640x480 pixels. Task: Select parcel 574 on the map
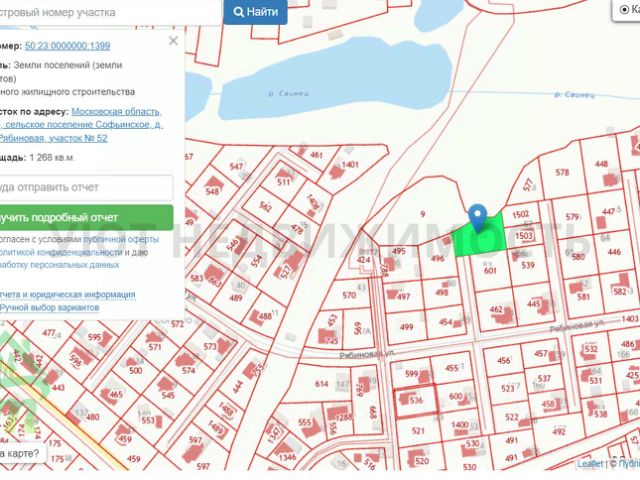point(188,371)
